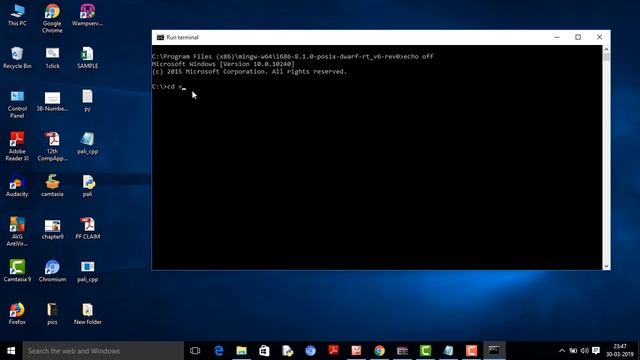Click the '(c) 2015 Microsoft Corporation' line

tap(249, 71)
